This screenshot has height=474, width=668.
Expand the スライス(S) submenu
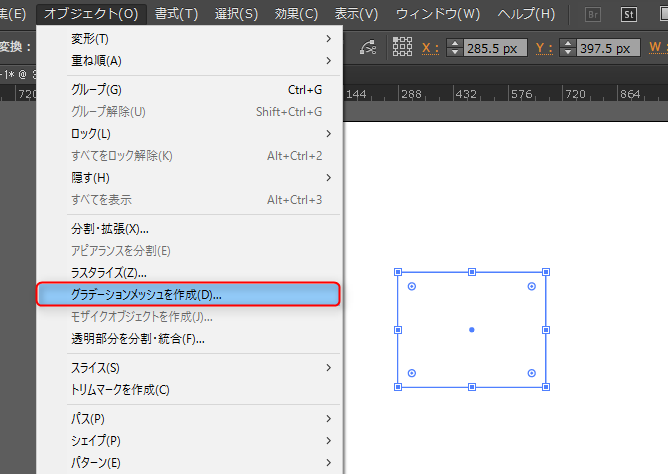(189, 367)
